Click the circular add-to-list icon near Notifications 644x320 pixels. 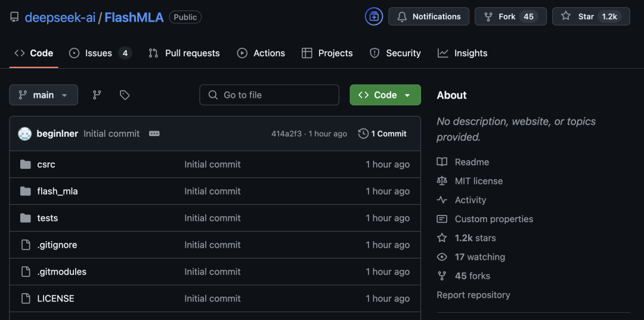(x=374, y=17)
